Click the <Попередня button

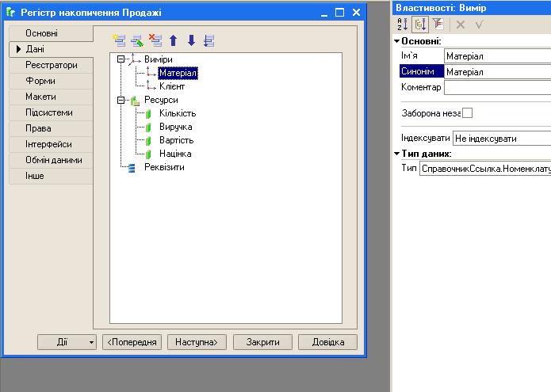tap(132, 342)
